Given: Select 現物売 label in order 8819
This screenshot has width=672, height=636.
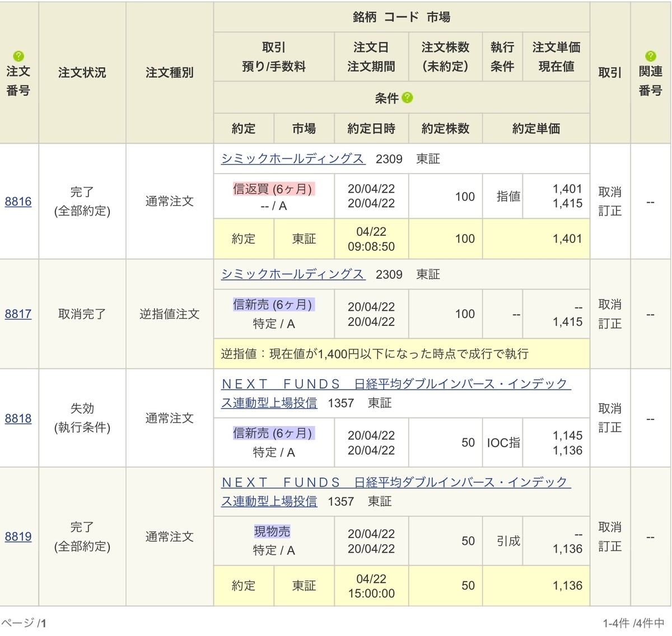Looking at the screenshot, I should pyautogui.click(x=272, y=532).
